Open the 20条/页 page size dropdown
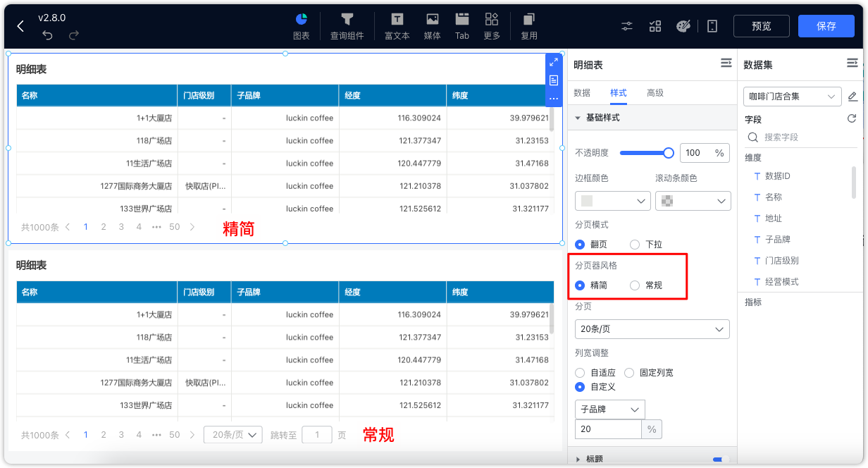868x468 pixels. [652, 328]
